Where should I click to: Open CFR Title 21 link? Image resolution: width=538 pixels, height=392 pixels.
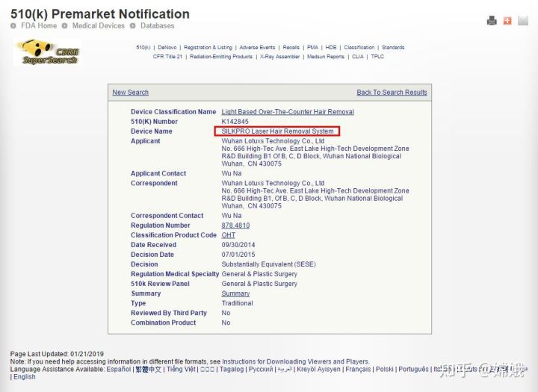click(167, 57)
